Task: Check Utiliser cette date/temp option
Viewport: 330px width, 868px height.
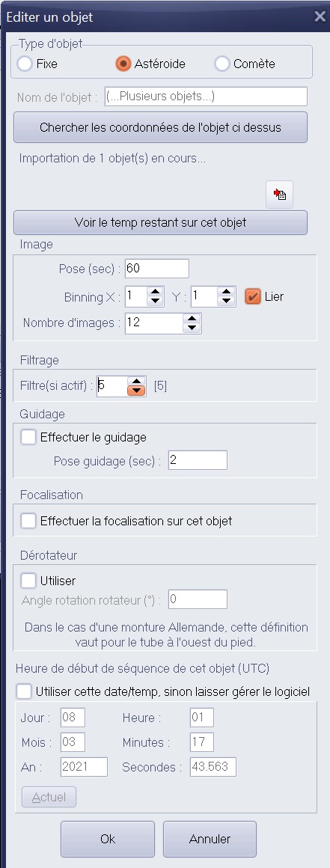Action: point(24,691)
